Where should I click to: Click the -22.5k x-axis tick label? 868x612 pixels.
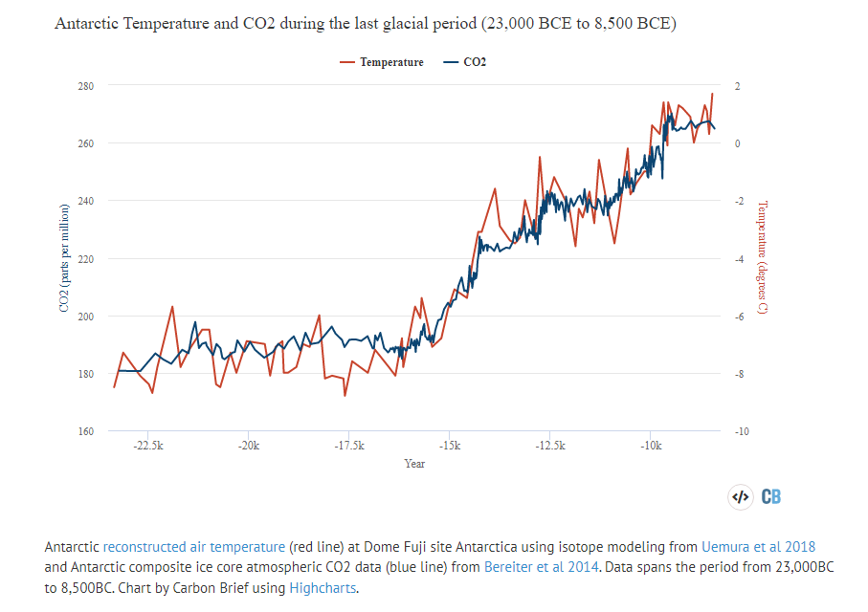point(148,446)
